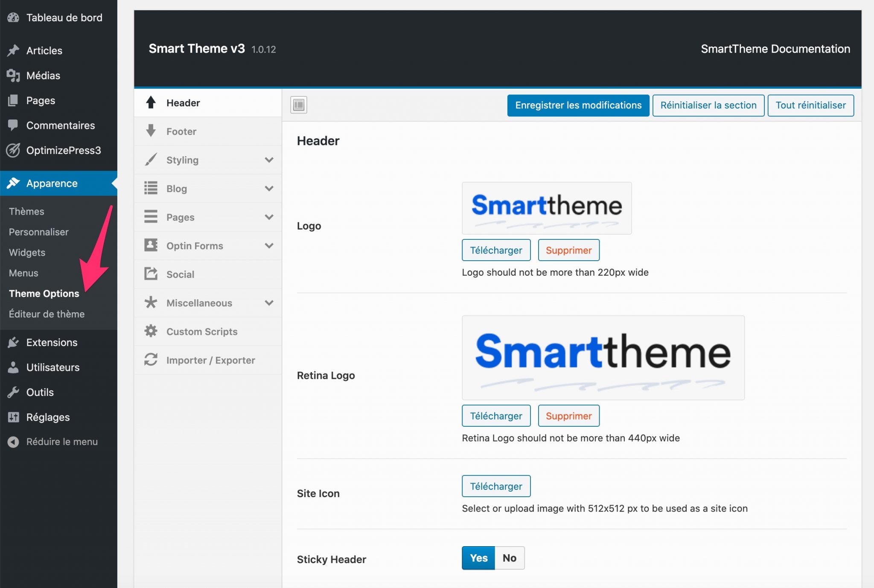
Task: Open OptimizePress3 from the sidebar
Action: click(63, 150)
